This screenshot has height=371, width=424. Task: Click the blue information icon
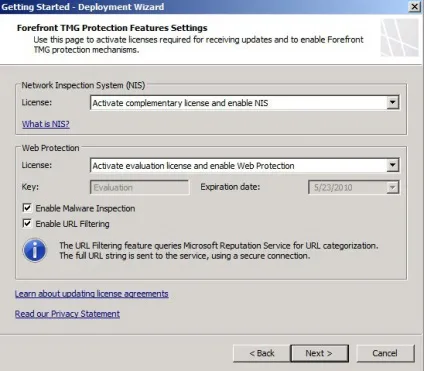pyautogui.click(x=35, y=250)
